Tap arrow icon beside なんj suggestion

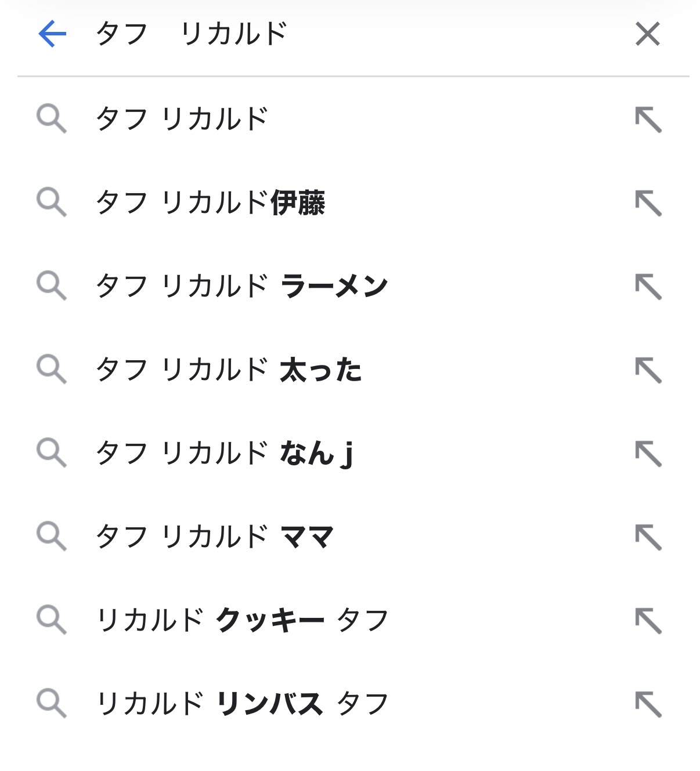(x=648, y=454)
